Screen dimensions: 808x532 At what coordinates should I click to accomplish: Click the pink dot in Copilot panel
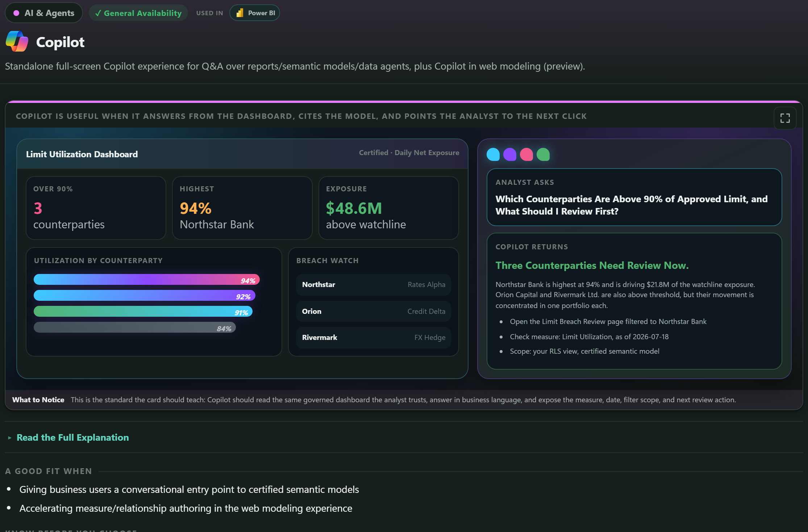pos(526,154)
